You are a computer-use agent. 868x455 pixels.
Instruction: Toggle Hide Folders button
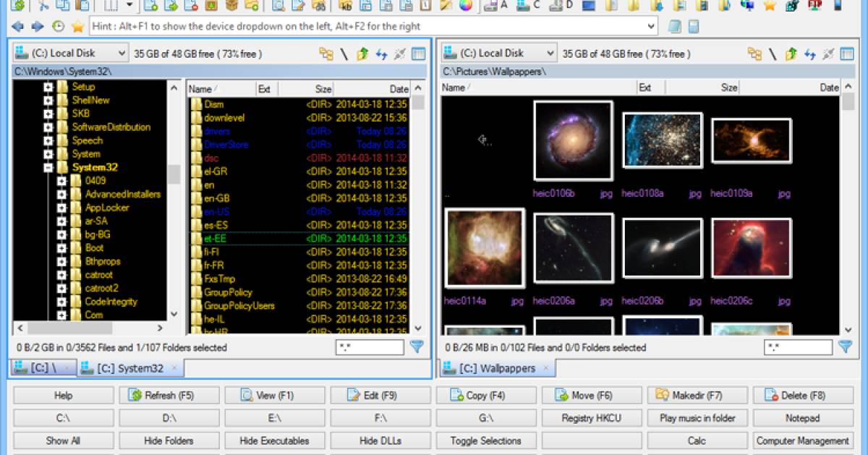tap(169, 441)
